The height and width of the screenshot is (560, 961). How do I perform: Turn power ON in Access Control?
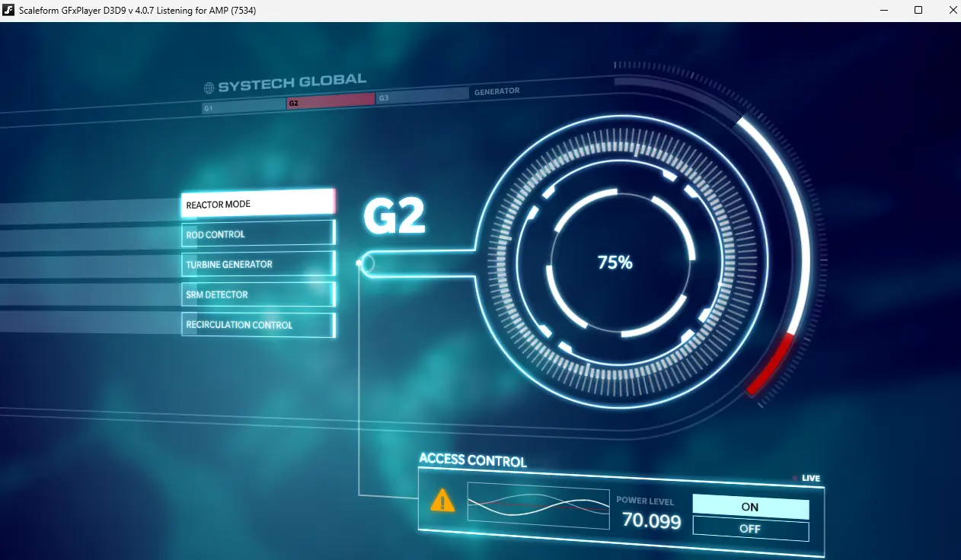[750, 507]
